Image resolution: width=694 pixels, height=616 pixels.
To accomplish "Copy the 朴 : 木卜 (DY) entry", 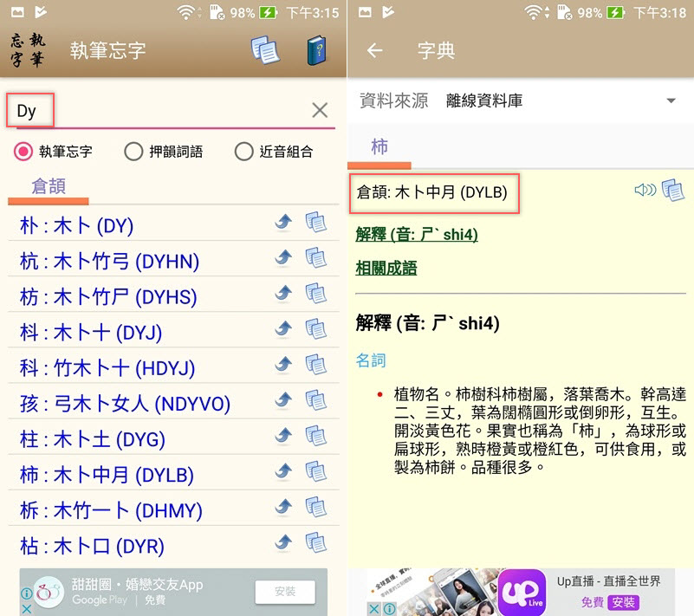I will tap(316, 222).
